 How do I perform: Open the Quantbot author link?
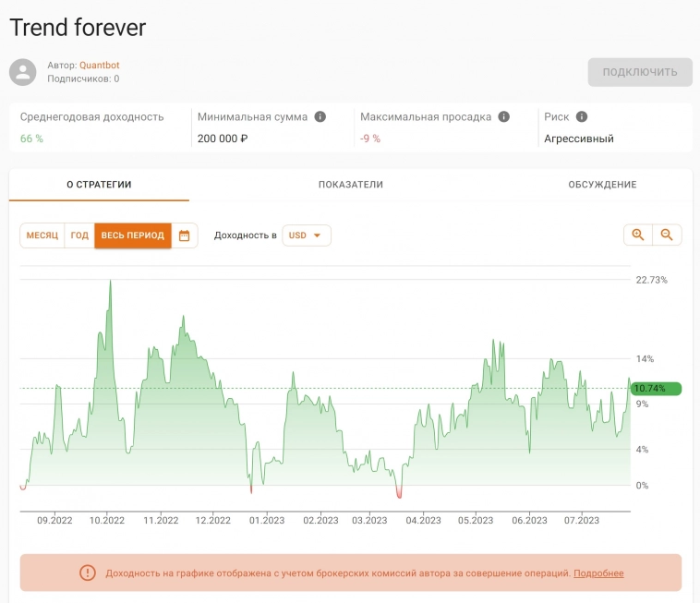pyautogui.click(x=99, y=66)
